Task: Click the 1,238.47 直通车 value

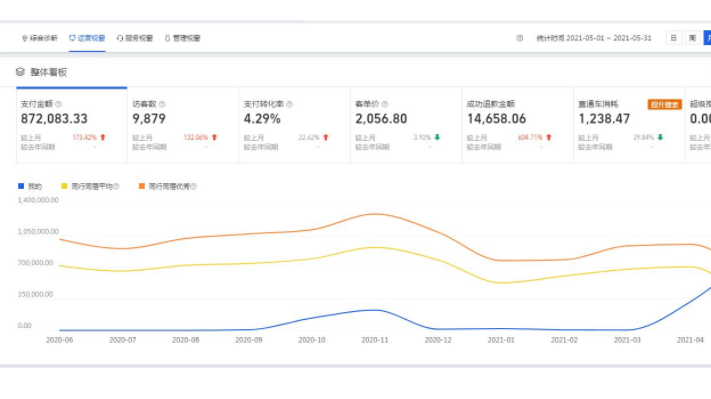Action: tap(604, 119)
